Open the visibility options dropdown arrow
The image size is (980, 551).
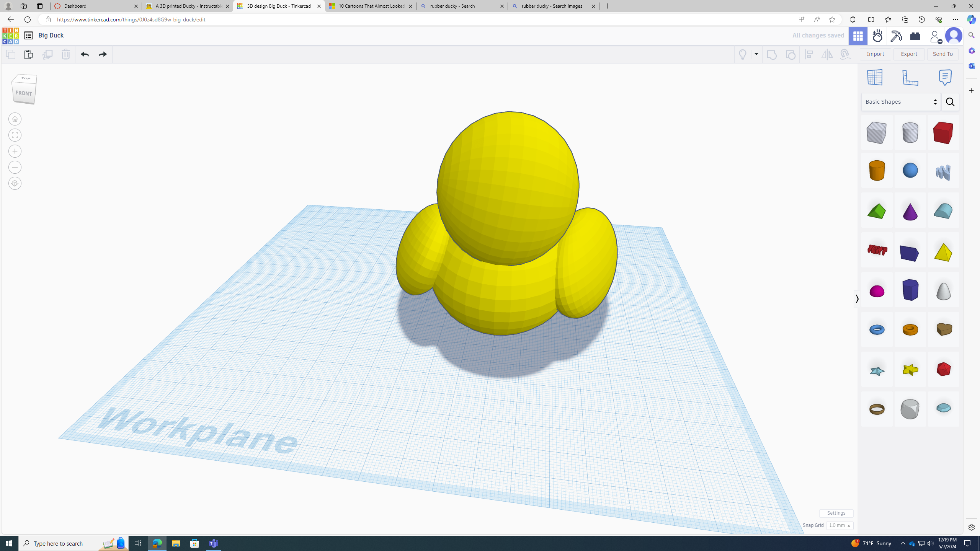pos(756,54)
